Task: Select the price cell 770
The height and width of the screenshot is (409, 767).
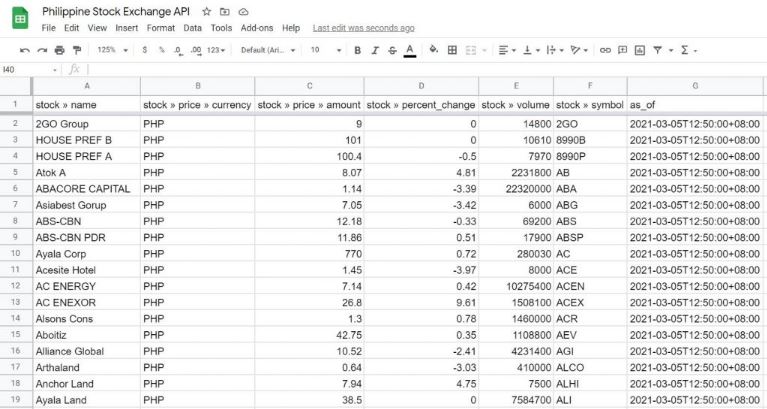Action: pos(309,253)
